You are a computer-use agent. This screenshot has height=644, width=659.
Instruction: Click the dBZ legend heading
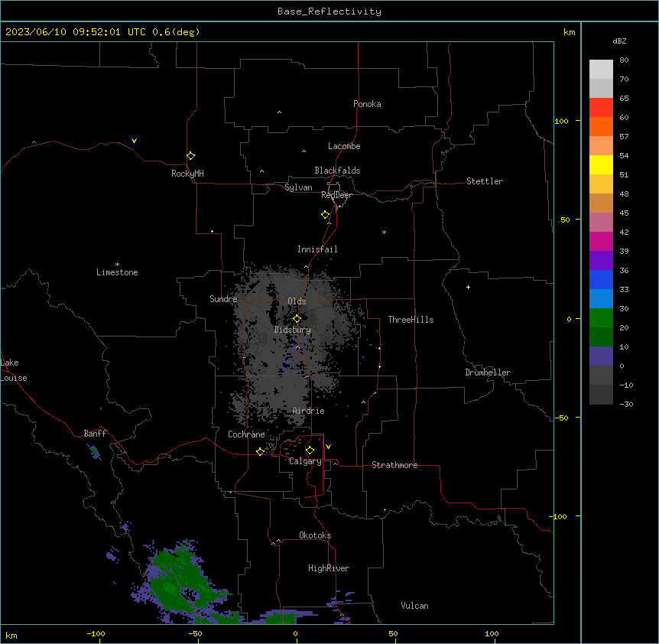click(x=619, y=41)
